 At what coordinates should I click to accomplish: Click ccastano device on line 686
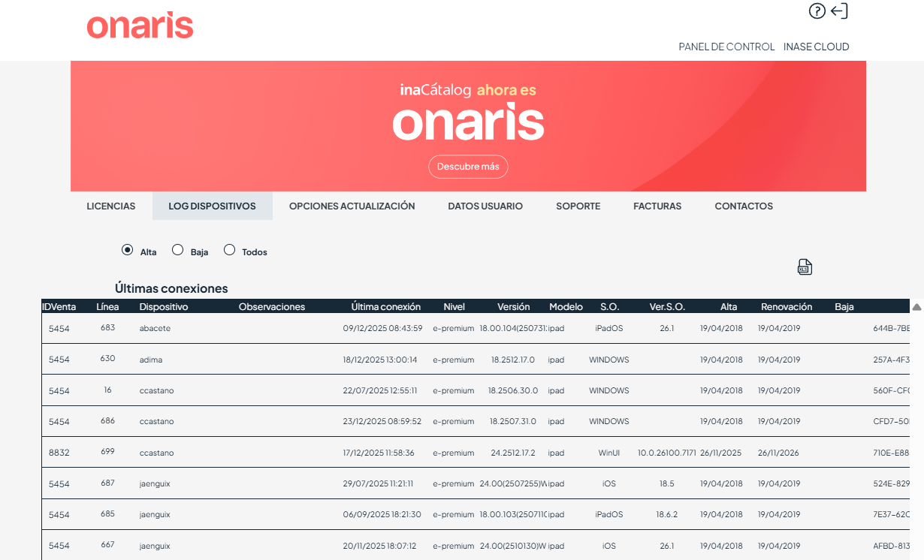[156, 421]
